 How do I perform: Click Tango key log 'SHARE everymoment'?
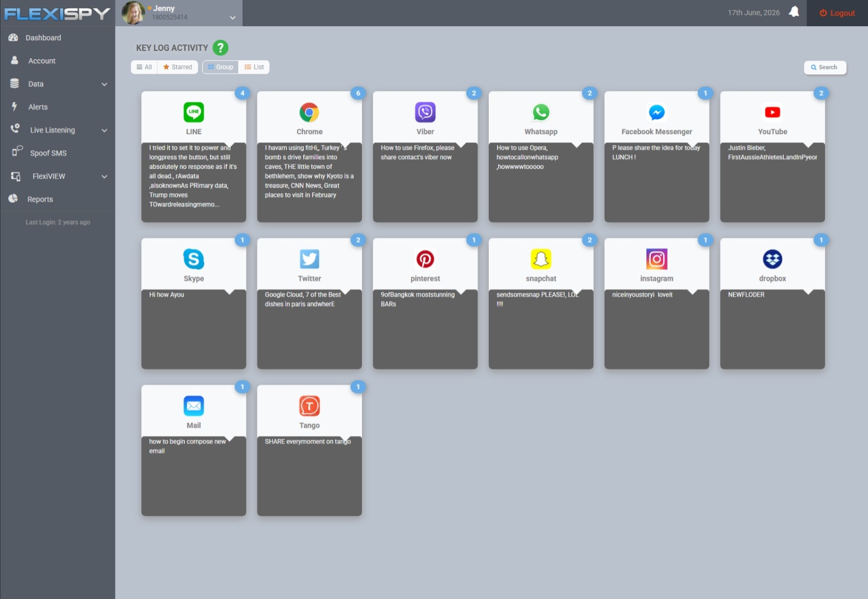(308, 441)
